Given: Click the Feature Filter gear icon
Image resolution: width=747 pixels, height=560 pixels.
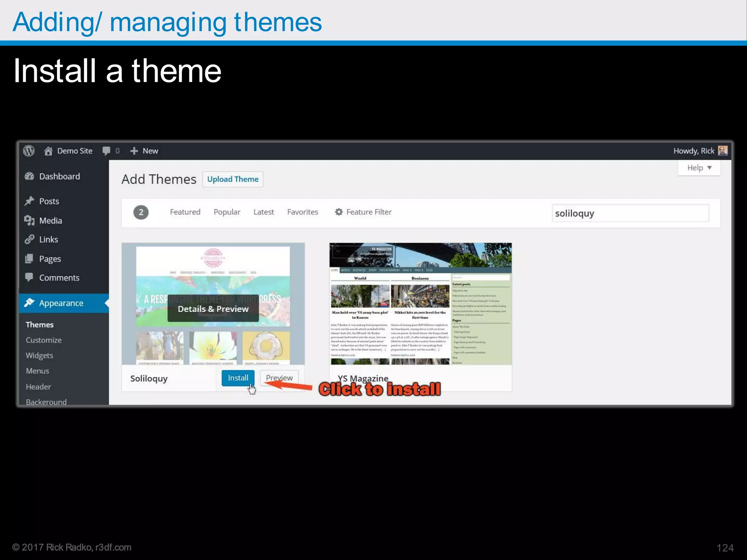Looking at the screenshot, I should [339, 212].
